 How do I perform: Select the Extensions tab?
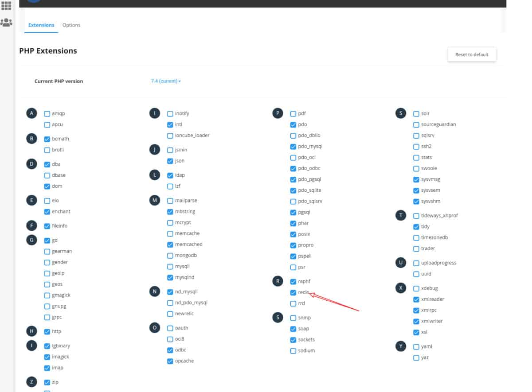click(41, 25)
